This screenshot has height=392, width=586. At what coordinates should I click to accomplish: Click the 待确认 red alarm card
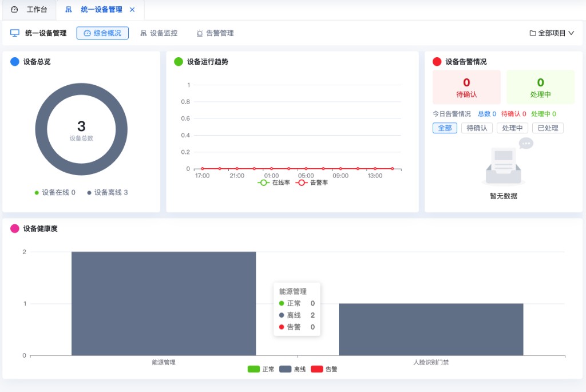pos(466,87)
